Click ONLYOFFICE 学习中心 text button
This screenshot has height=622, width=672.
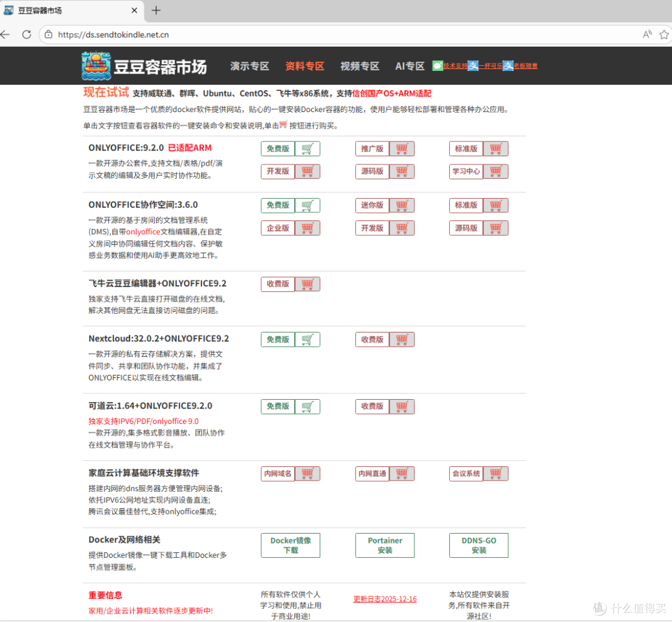(466, 172)
